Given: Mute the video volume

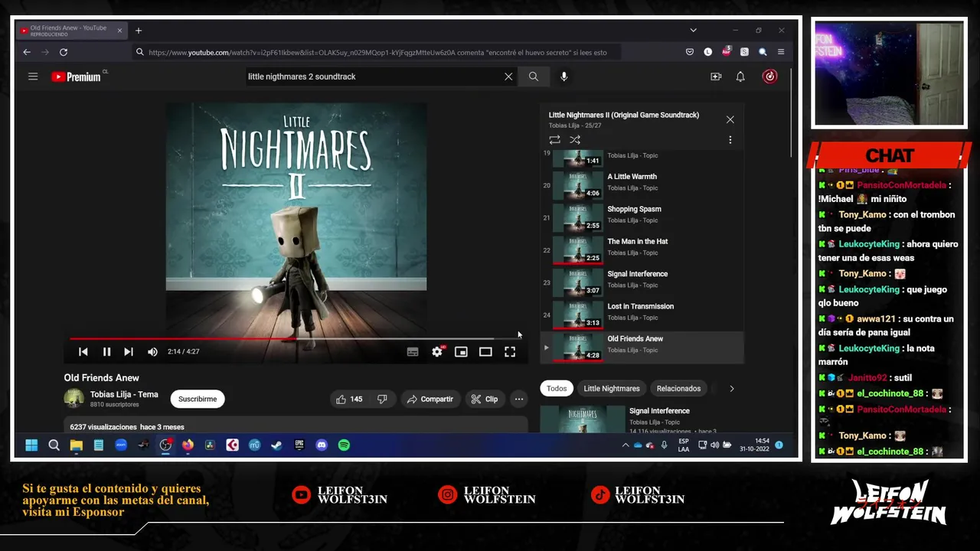Looking at the screenshot, I should [152, 352].
